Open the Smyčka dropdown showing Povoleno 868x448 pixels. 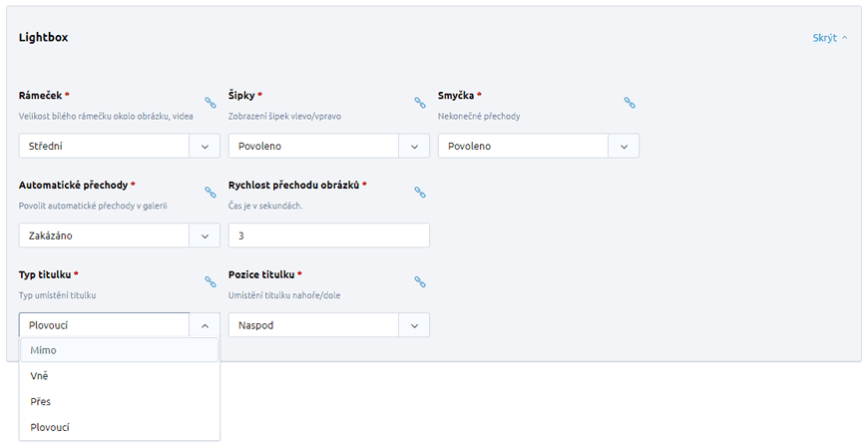click(539, 147)
